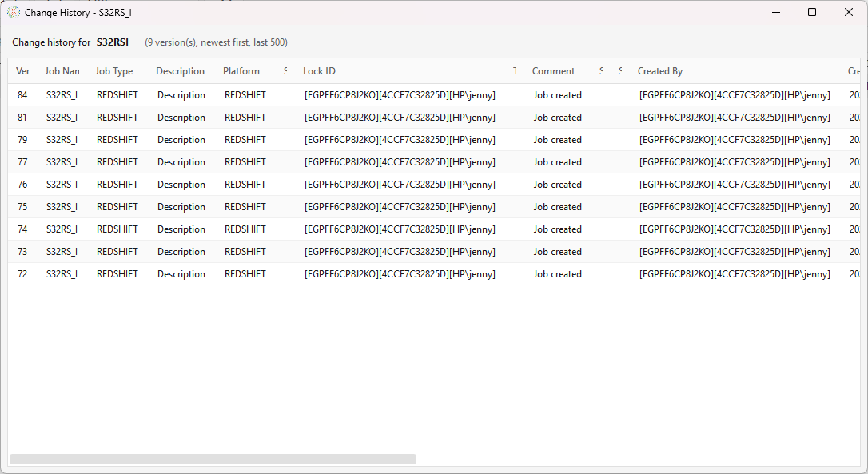This screenshot has height=474, width=868.
Task: Click the Platform column header
Action: pyautogui.click(x=241, y=71)
